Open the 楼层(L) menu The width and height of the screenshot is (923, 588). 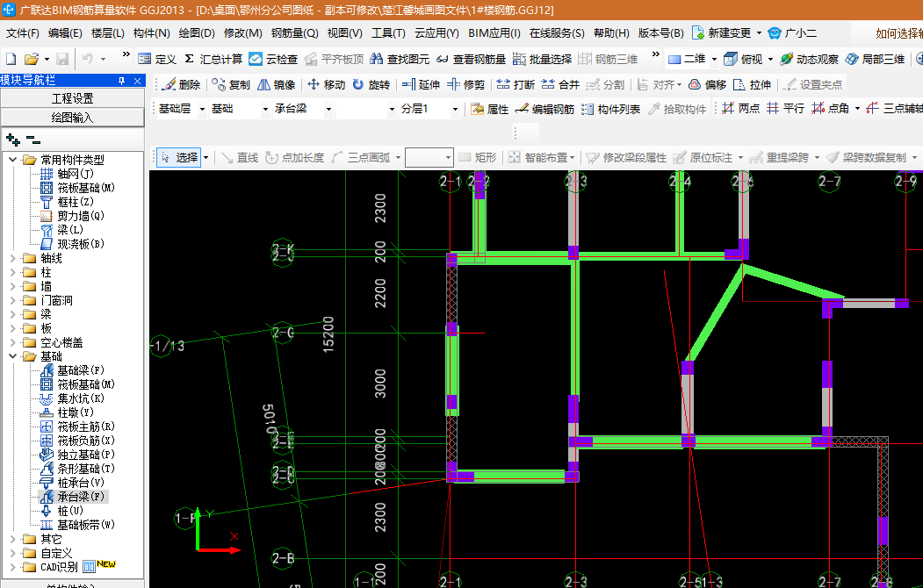tap(108, 33)
